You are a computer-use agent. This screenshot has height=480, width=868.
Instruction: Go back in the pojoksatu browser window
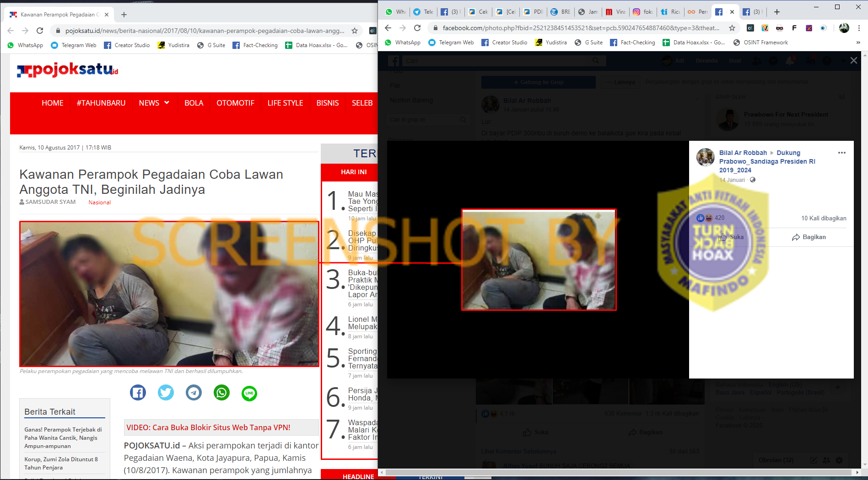coord(11,31)
